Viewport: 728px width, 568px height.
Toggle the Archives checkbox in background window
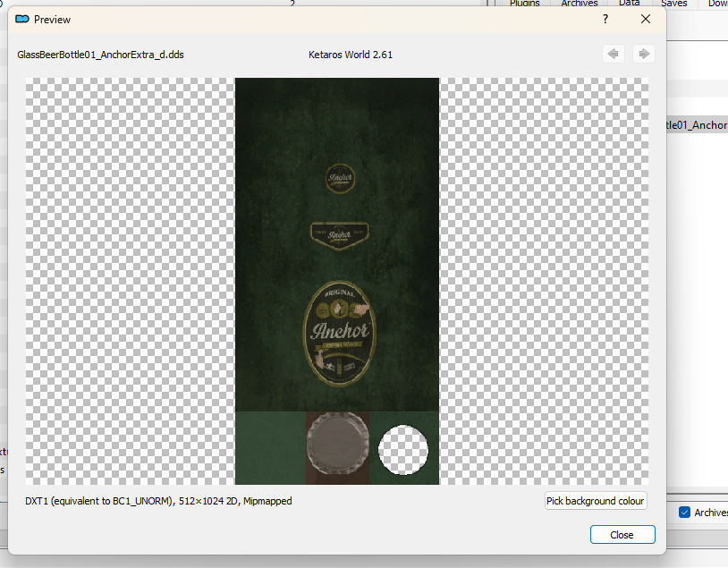(x=684, y=513)
